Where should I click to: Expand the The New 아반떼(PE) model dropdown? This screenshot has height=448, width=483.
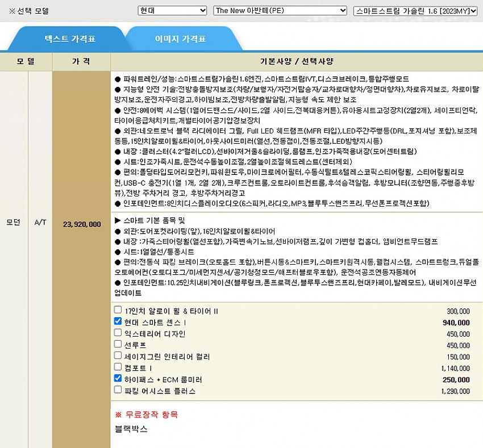coord(280,11)
